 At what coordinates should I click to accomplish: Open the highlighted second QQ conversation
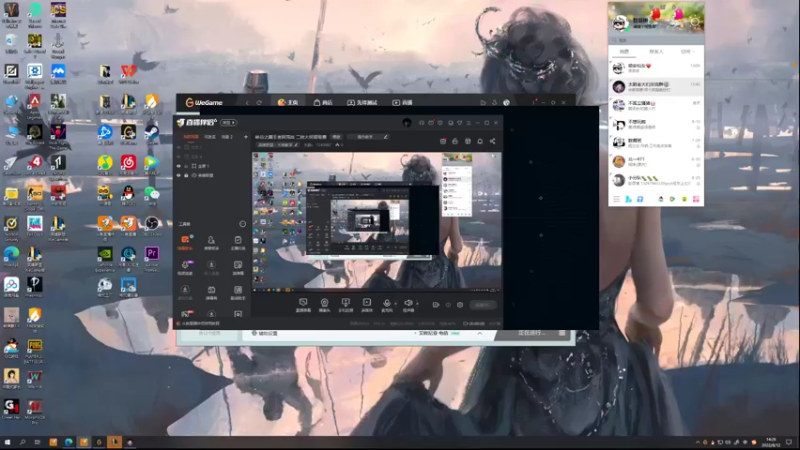[x=656, y=86]
